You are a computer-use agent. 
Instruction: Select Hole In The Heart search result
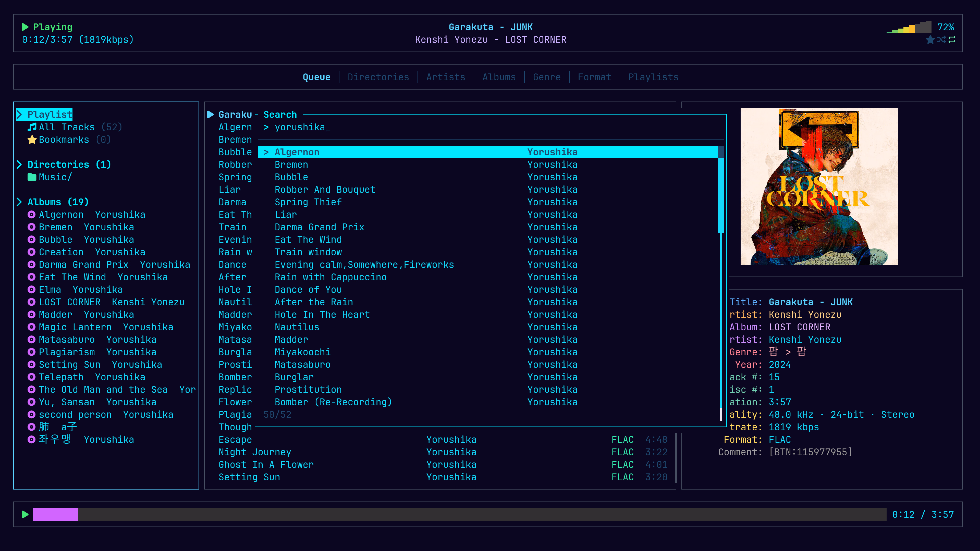[488, 315]
